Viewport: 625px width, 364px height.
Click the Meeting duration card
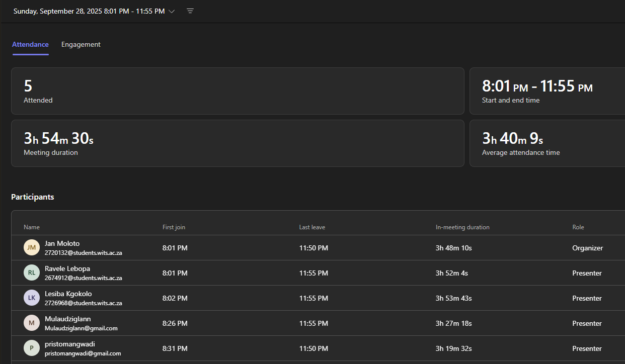tap(238, 143)
